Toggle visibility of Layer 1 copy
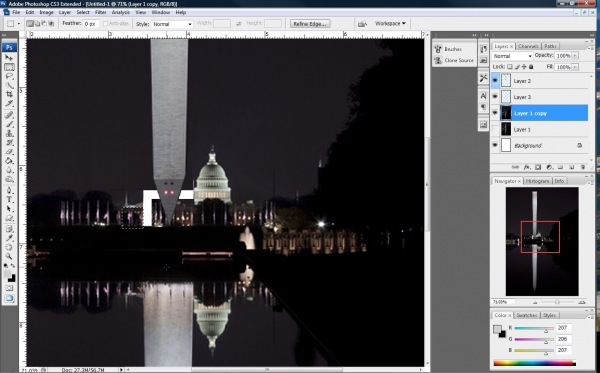The width and height of the screenshot is (600, 373). tap(495, 113)
